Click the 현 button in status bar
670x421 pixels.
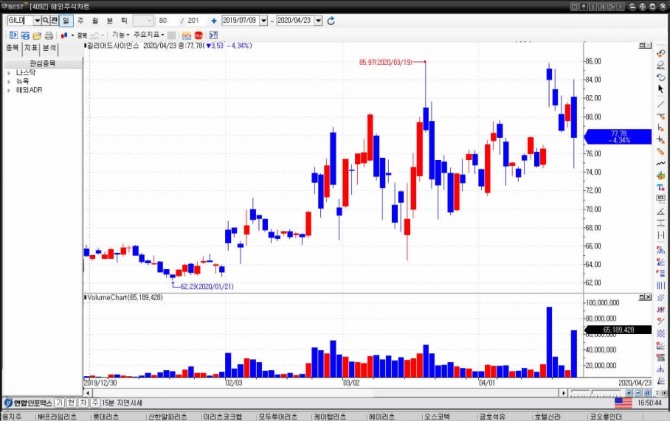coord(71,403)
